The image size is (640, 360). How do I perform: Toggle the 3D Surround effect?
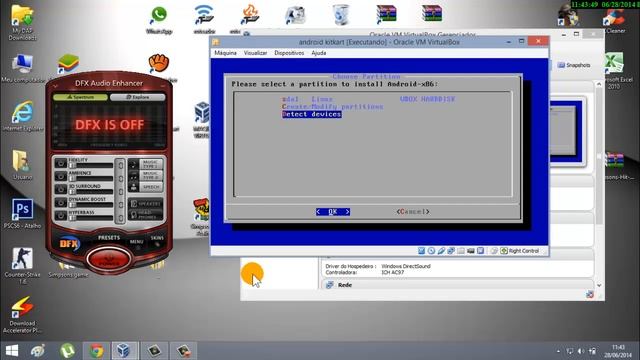[x=61, y=189]
